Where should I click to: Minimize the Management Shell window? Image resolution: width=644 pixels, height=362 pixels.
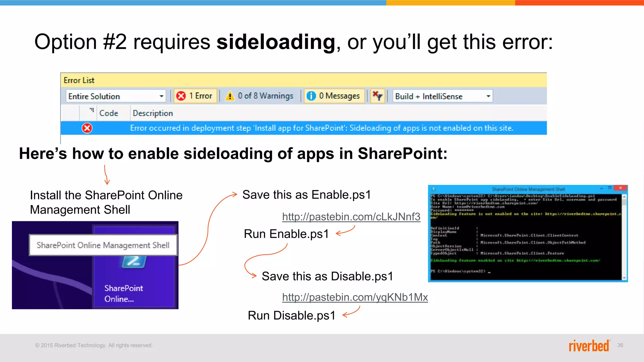602,188
